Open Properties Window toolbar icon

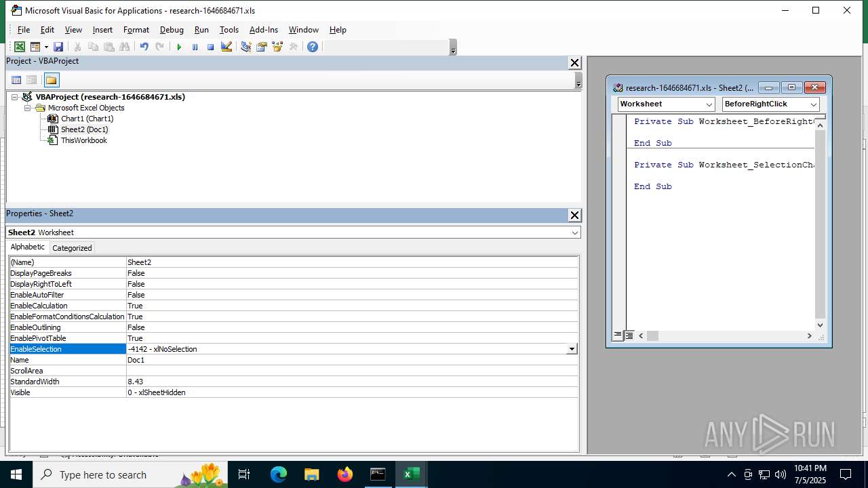pyautogui.click(x=261, y=47)
